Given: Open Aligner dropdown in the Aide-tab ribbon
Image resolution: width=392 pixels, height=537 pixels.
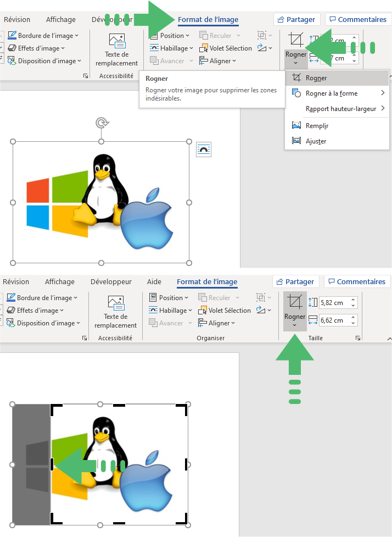Looking at the screenshot, I should [217, 323].
